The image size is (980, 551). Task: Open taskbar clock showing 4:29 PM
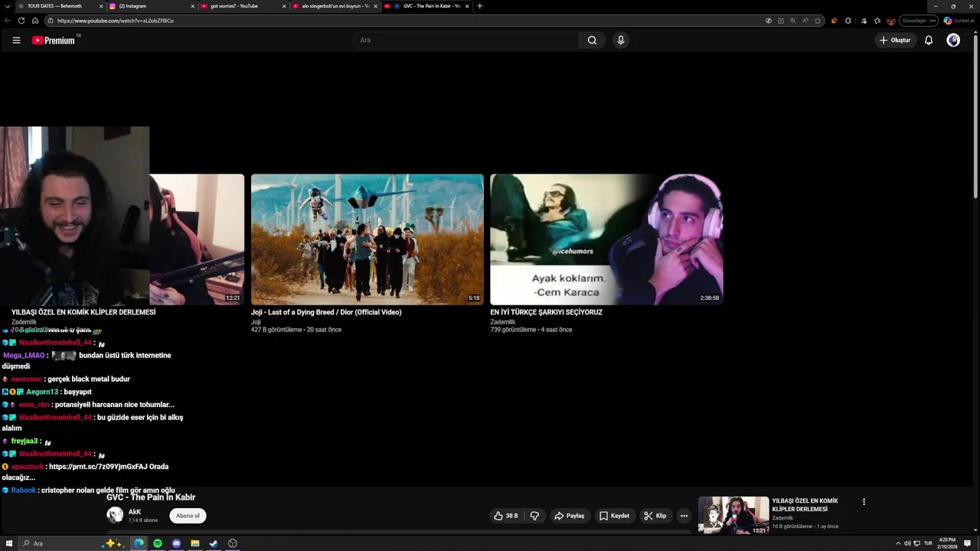click(947, 543)
